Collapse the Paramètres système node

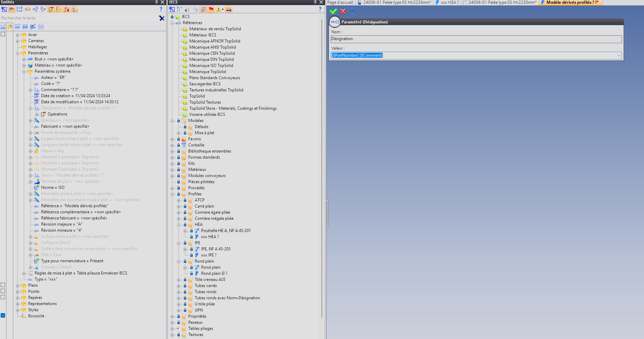pos(24,72)
